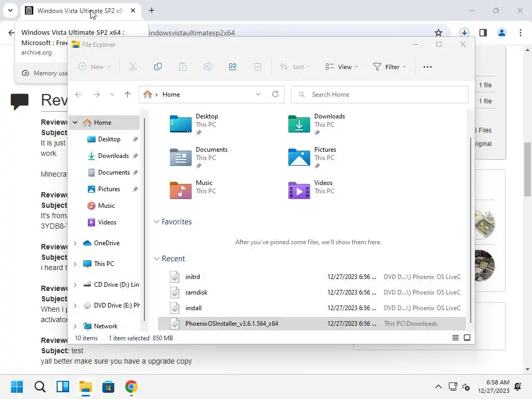This screenshot has width=532, height=399.
Task: Open Microsoft Store from the taskbar
Action: coord(108,387)
